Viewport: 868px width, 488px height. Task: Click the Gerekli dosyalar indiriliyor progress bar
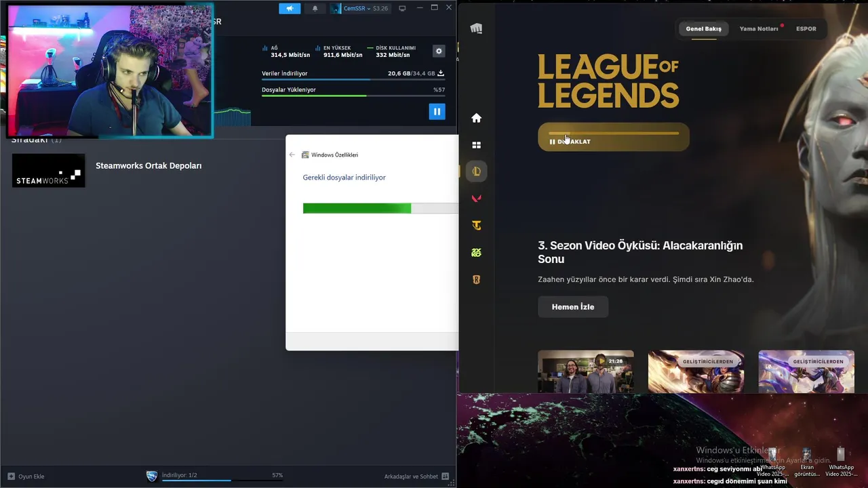click(x=380, y=208)
